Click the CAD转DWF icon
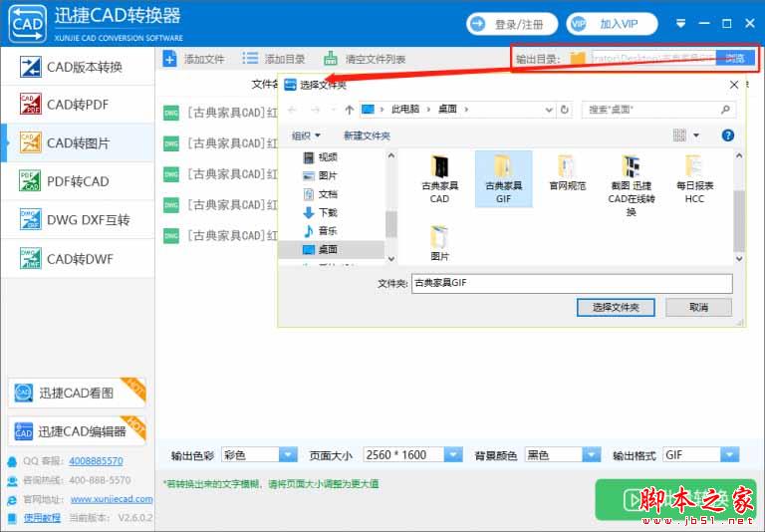This screenshot has height=532, width=765. coord(30,259)
